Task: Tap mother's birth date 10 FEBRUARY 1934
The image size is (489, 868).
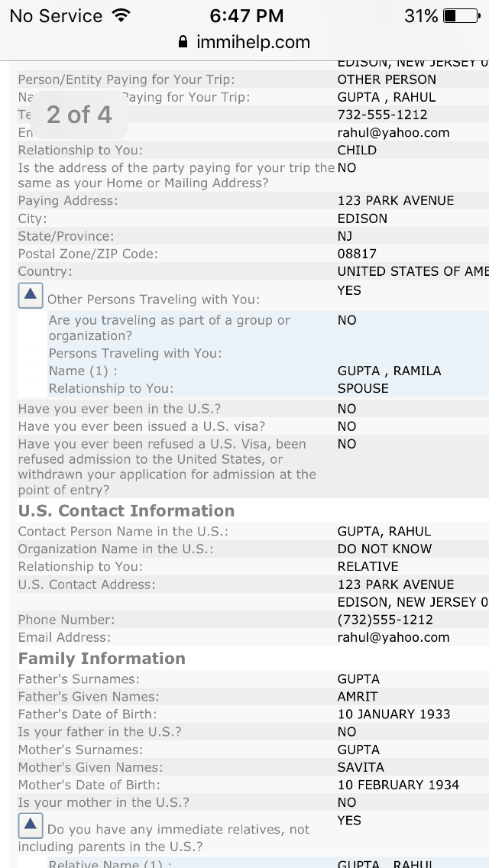Action: (398, 785)
